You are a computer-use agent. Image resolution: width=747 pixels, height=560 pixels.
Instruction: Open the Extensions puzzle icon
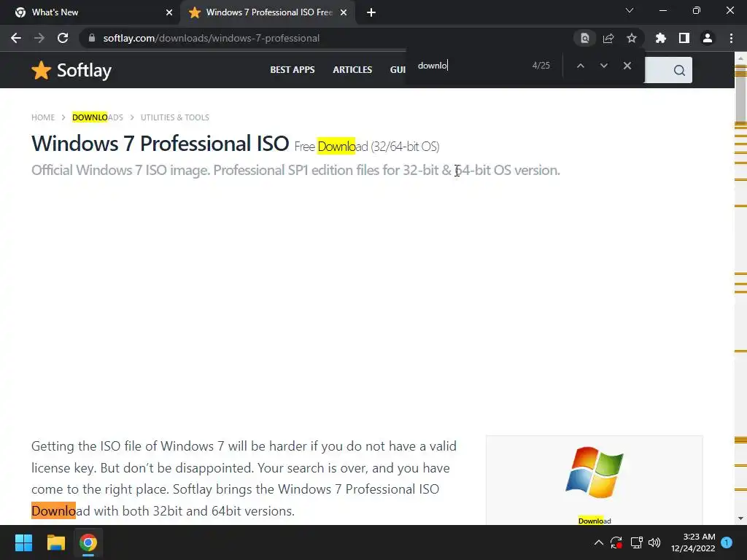coord(660,38)
